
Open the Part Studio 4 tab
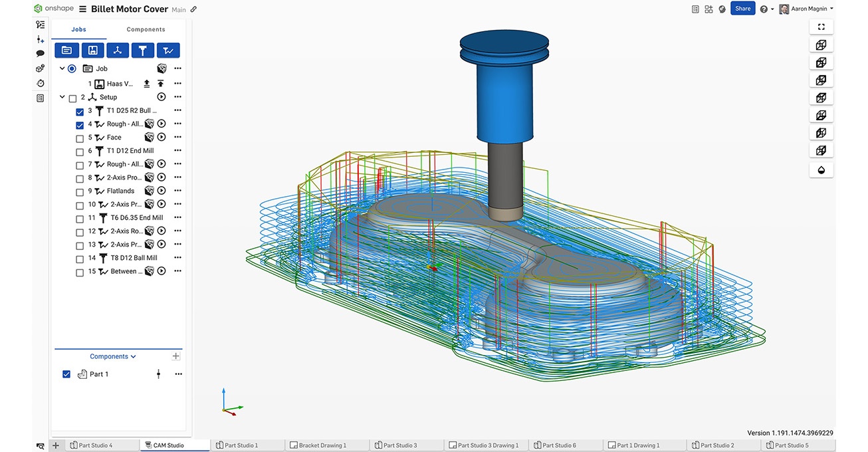tap(102, 445)
